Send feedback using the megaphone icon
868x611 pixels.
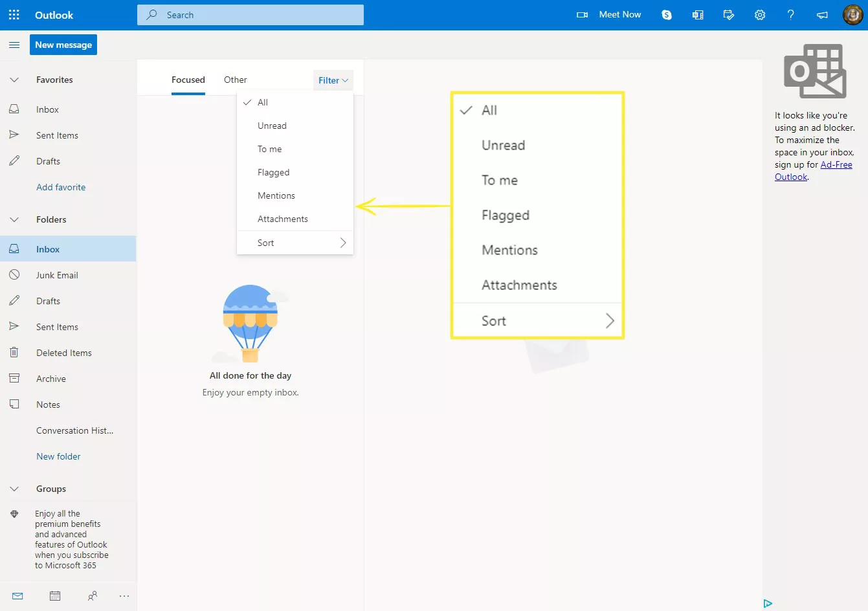pyautogui.click(x=821, y=14)
